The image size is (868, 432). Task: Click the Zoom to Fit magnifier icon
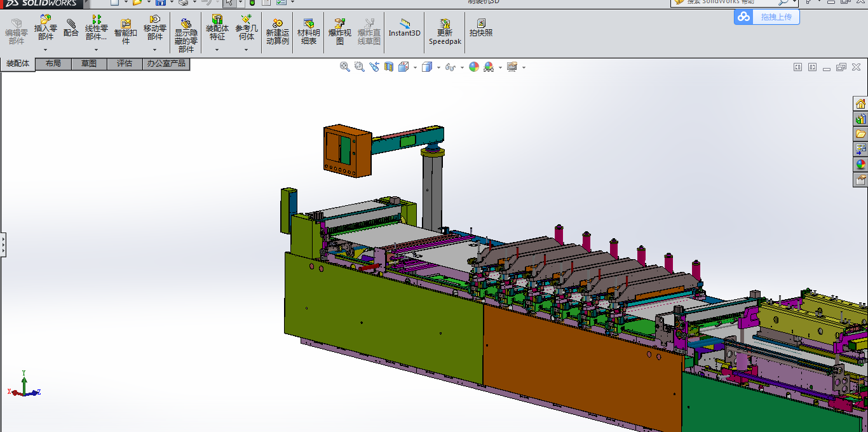tap(345, 67)
